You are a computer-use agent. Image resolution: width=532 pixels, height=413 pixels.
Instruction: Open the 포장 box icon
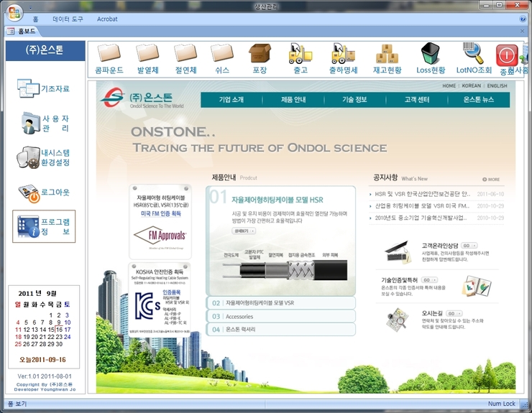click(260, 54)
